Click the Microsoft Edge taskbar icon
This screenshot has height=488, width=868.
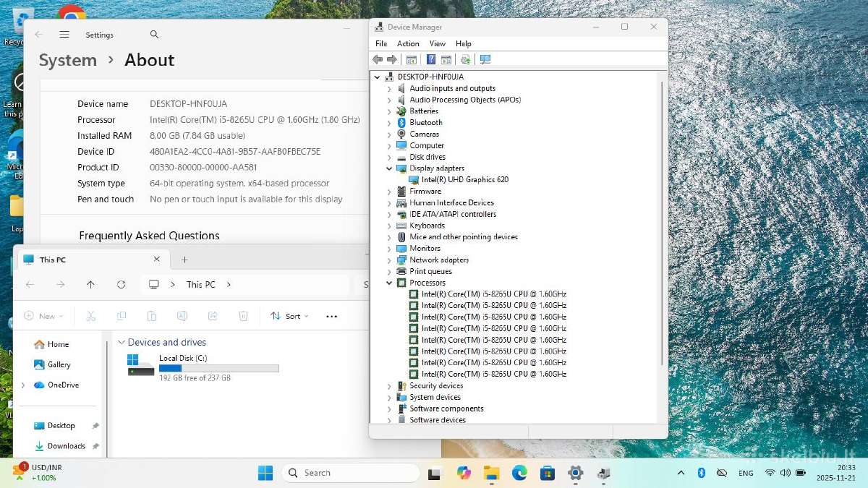pos(519,473)
